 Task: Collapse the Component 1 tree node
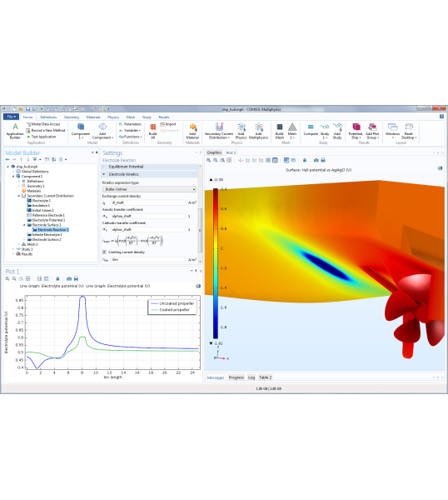click(13, 177)
